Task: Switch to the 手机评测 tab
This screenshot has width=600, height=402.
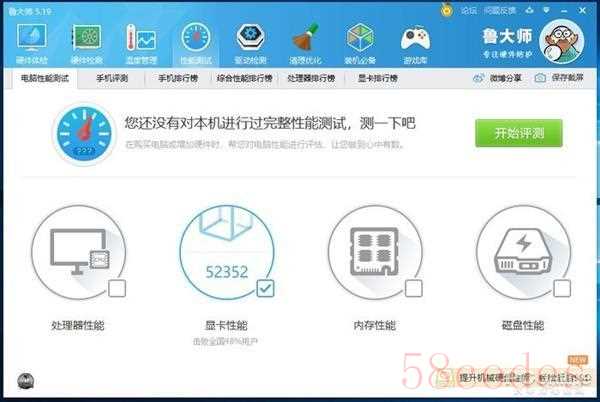Action: tap(112, 78)
